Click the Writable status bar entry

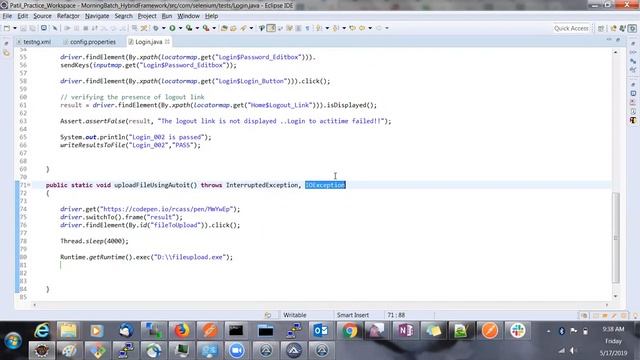click(x=295, y=315)
